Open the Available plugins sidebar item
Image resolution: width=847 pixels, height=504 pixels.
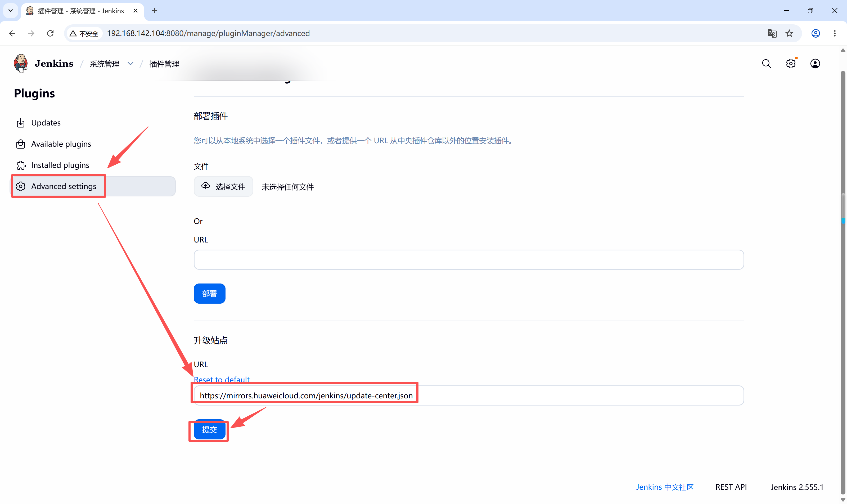tap(93, 144)
